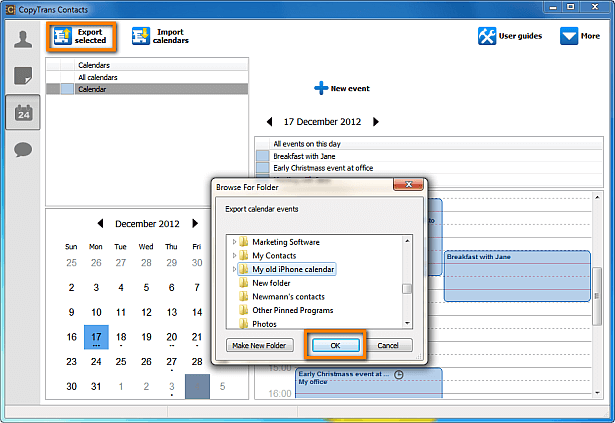Image resolution: width=615 pixels, height=423 pixels.
Task: Click Make New Folder button
Action: pyautogui.click(x=259, y=345)
